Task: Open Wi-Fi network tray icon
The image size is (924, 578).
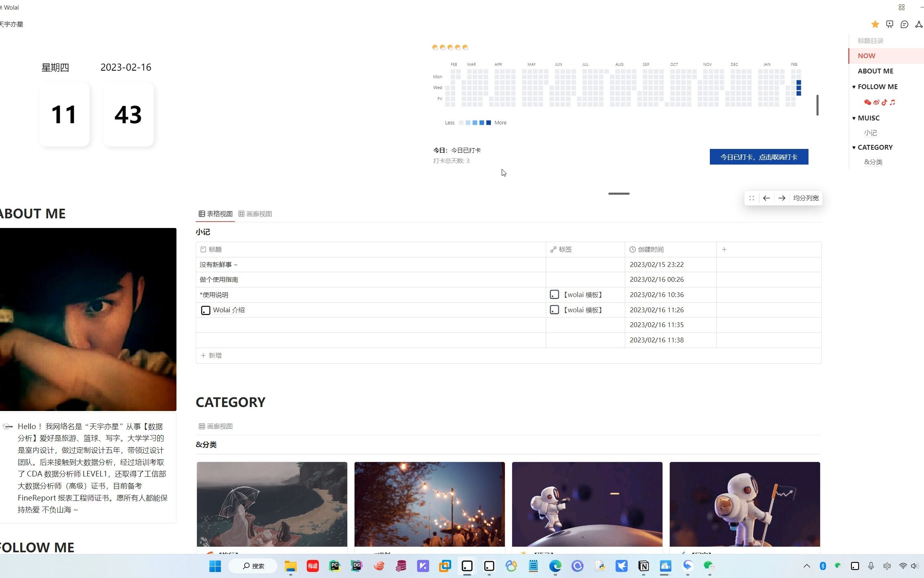Action: click(x=903, y=566)
